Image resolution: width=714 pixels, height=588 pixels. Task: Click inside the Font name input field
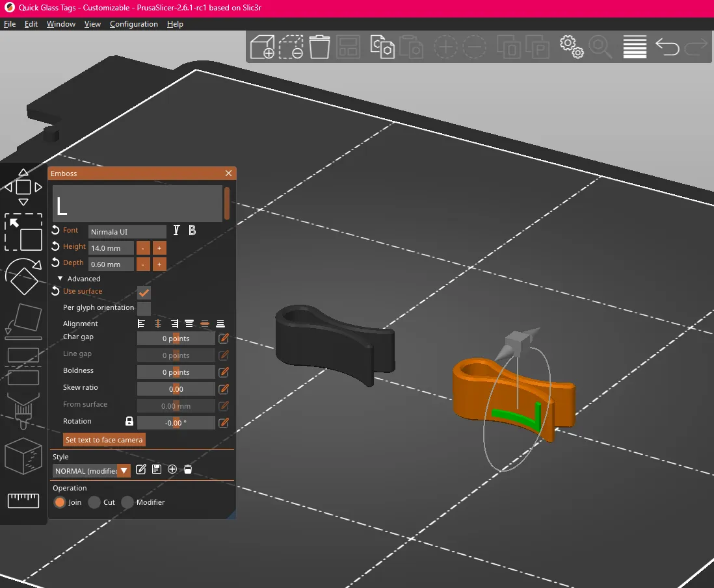[x=127, y=231]
